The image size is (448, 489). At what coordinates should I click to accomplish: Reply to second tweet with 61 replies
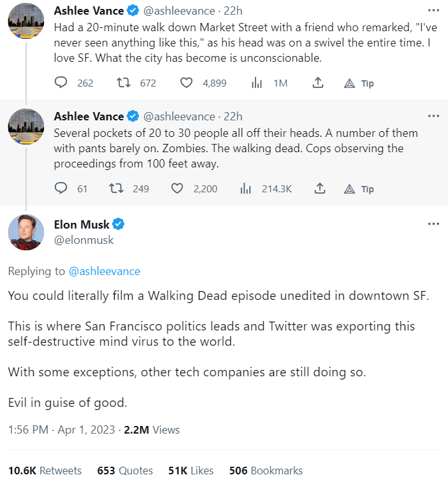(61, 188)
